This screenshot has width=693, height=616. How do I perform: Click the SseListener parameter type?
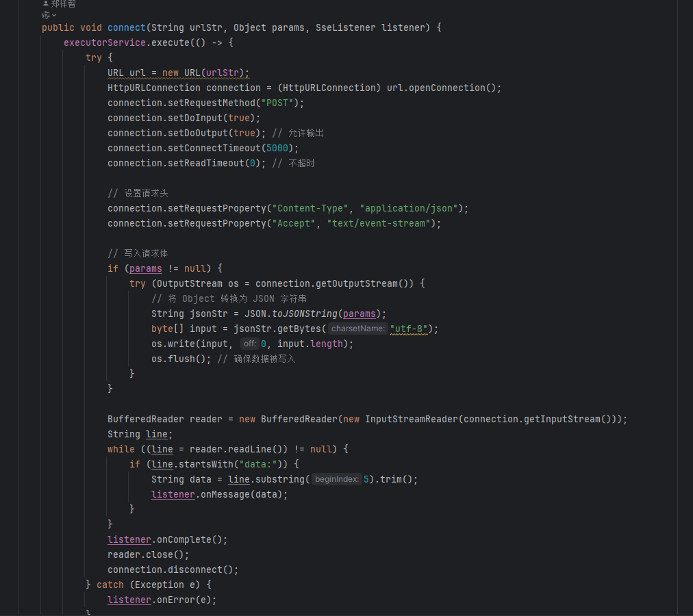tap(346, 27)
